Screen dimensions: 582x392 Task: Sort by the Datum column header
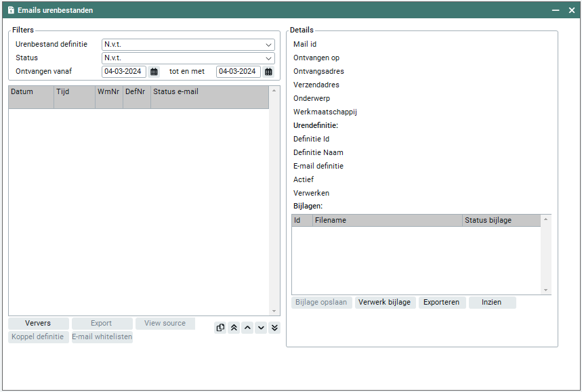[30, 91]
